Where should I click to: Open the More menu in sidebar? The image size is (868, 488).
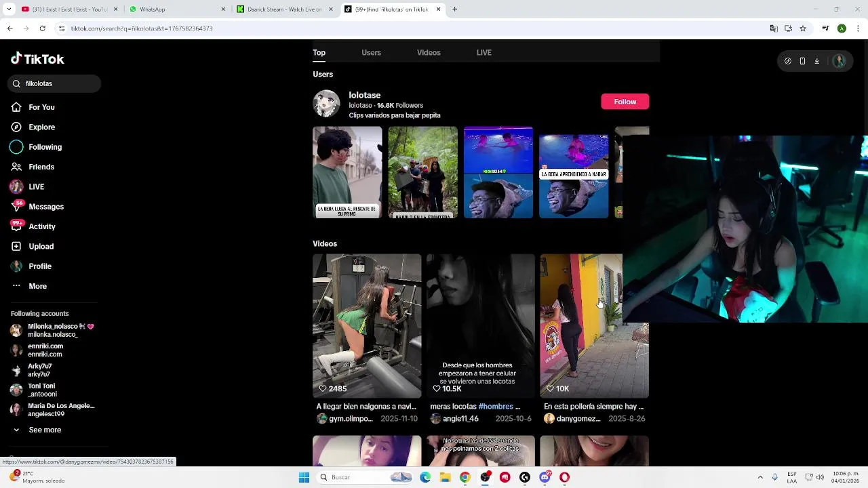(28, 286)
